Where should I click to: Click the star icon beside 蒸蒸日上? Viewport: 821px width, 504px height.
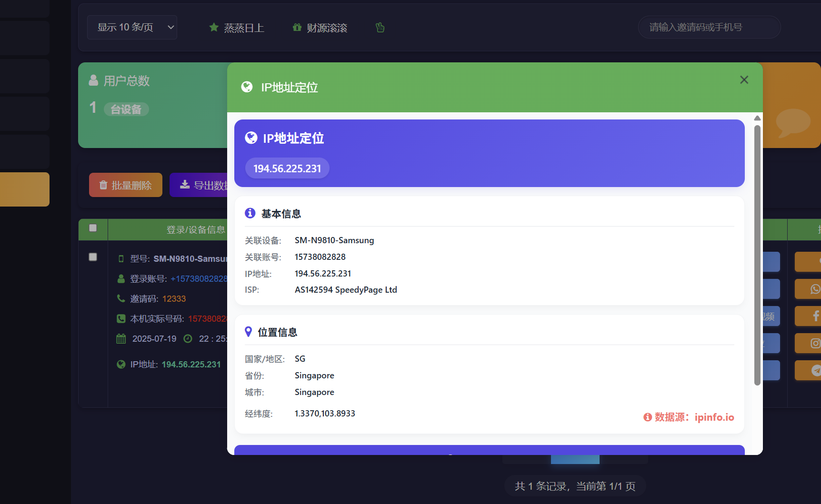coord(214,28)
